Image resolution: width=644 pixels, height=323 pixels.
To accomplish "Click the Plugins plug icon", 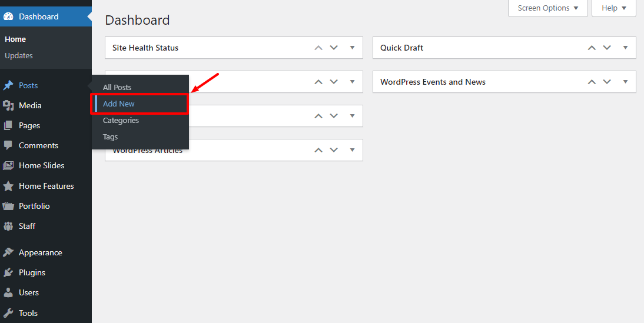I will pos(8,273).
